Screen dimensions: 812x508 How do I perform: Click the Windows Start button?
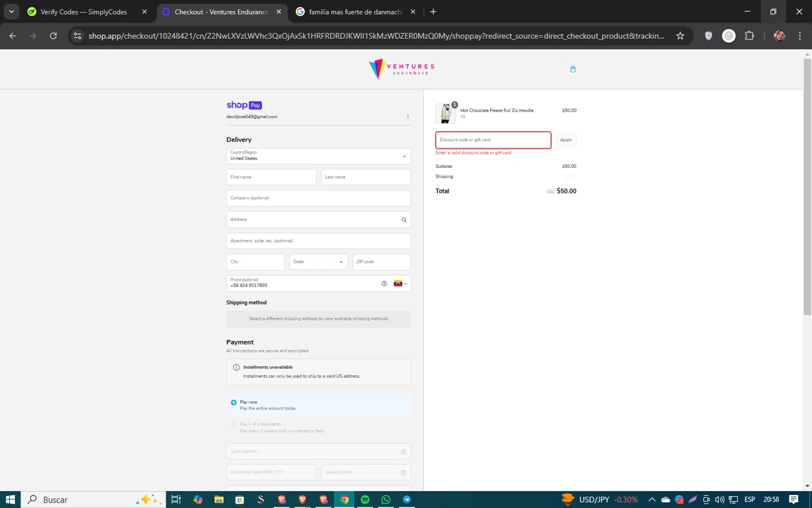(10, 499)
